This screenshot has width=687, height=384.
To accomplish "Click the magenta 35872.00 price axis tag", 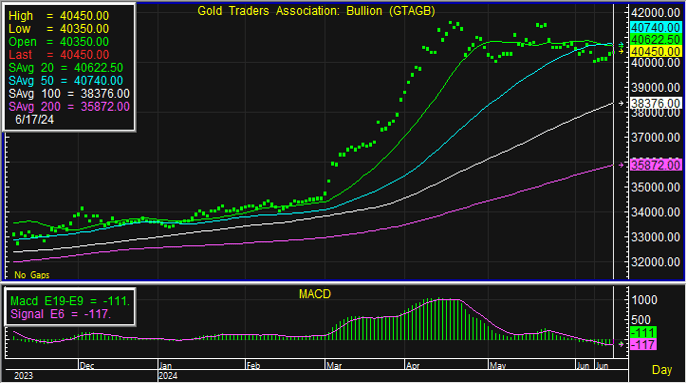I will (655, 165).
